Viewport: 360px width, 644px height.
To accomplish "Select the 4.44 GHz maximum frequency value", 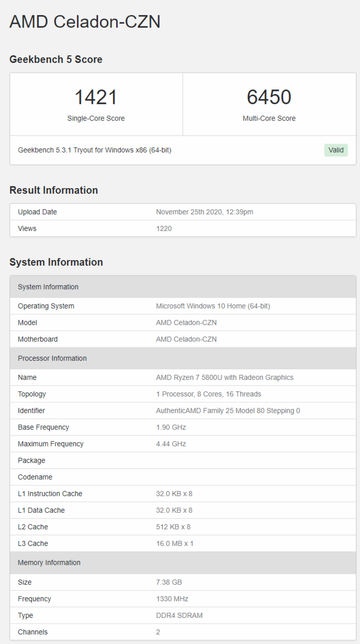I will 171,444.
